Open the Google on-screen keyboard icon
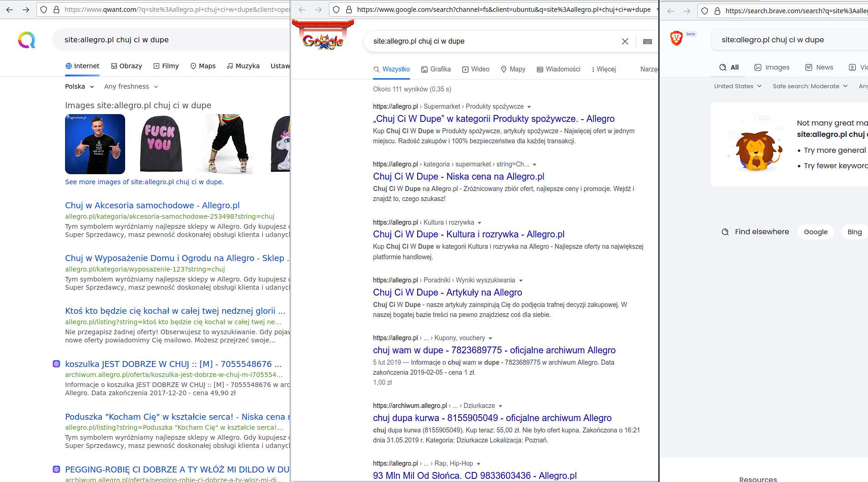Image resolution: width=868 pixels, height=482 pixels. [x=647, y=41]
